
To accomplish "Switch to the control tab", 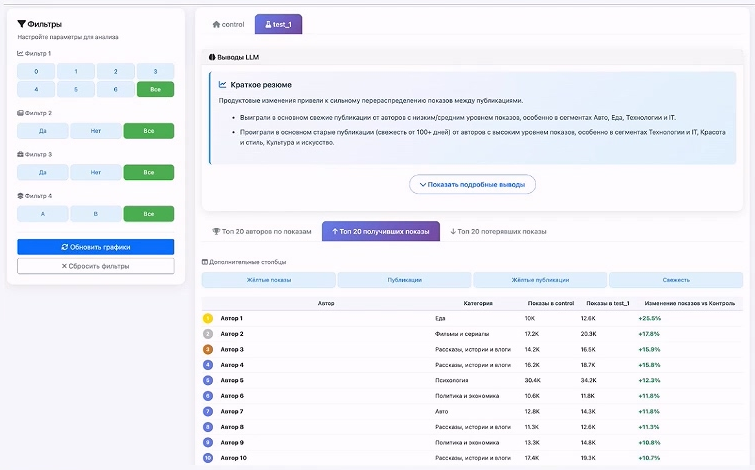I will (229, 25).
